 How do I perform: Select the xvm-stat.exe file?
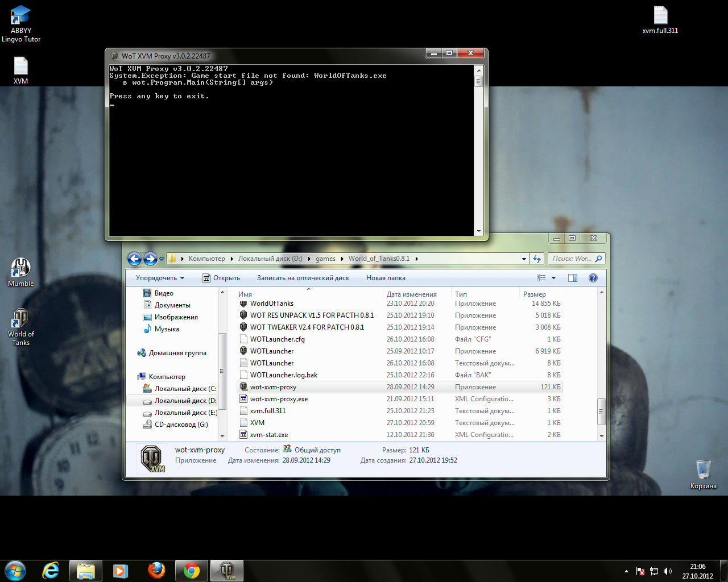[400, 435]
